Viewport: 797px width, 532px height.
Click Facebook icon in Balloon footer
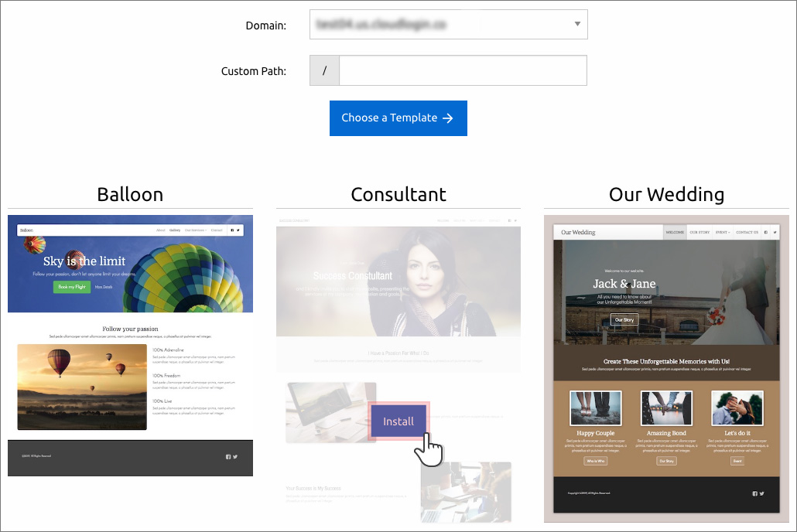click(228, 457)
